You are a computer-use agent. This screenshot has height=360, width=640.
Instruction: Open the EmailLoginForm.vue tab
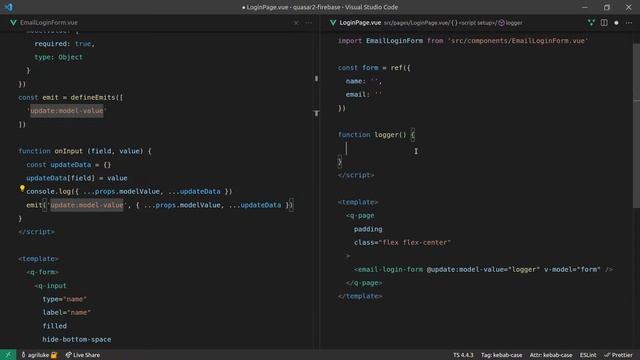pyautogui.click(x=49, y=23)
